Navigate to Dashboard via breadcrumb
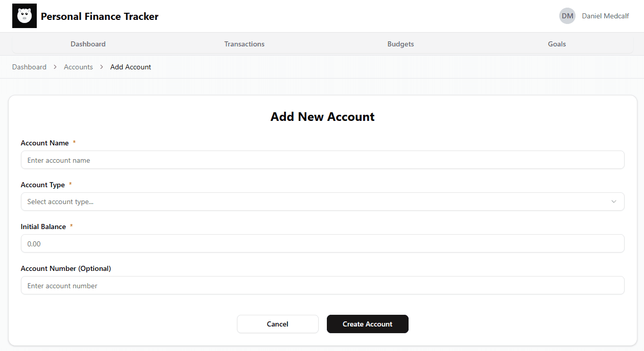Viewport: 644px width, 351px height. pyautogui.click(x=29, y=67)
